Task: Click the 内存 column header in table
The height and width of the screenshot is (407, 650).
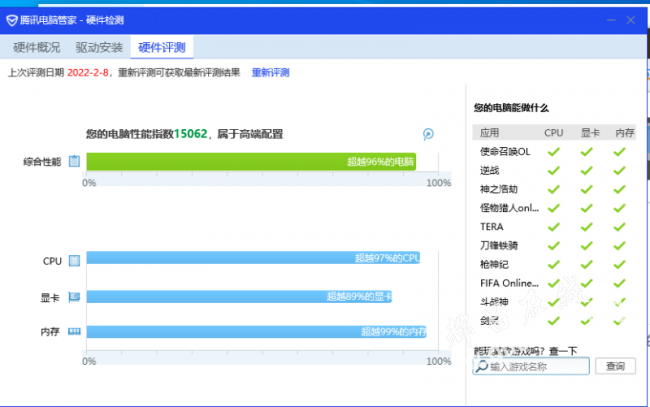Action: tap(625, 133)
